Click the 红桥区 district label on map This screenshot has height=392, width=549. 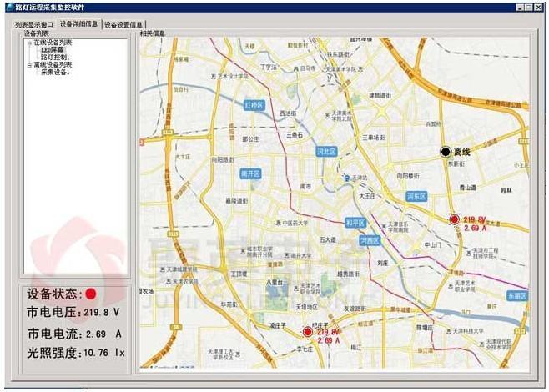point(254,105)
